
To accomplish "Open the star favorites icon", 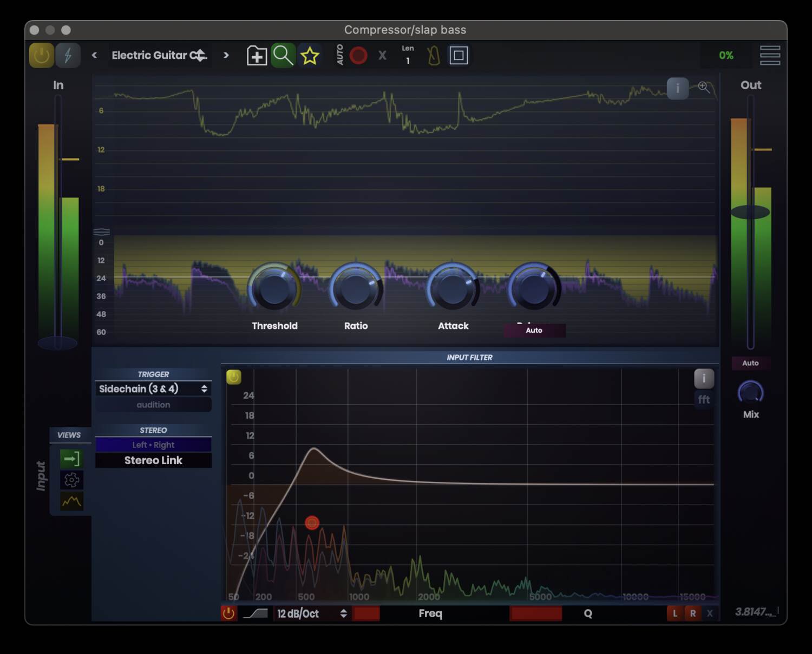I will 309,55.
